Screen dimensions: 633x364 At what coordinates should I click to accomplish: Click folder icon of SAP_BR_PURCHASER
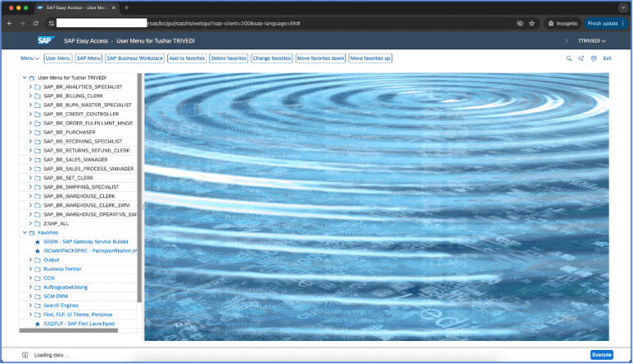(37, 132)
